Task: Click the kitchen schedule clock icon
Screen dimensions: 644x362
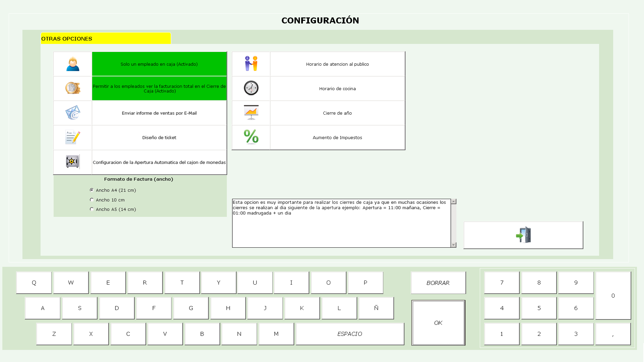Action: click(x=251, y=88)
